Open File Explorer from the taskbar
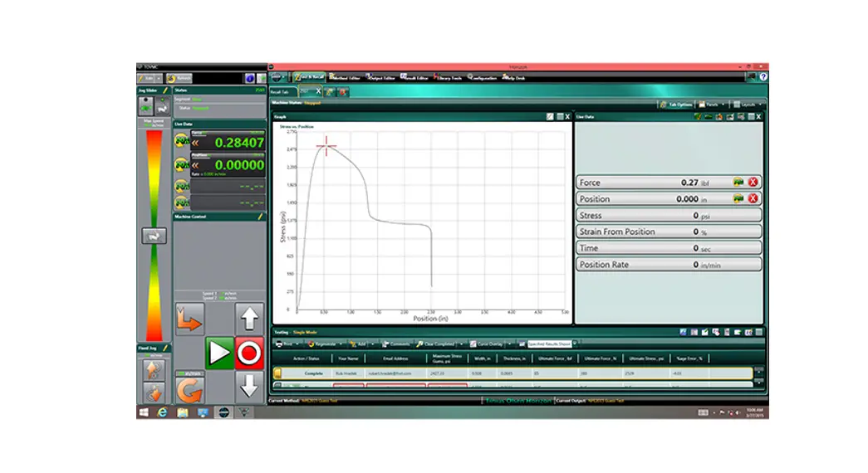868x473 pixels. click(x=183, y=412)
